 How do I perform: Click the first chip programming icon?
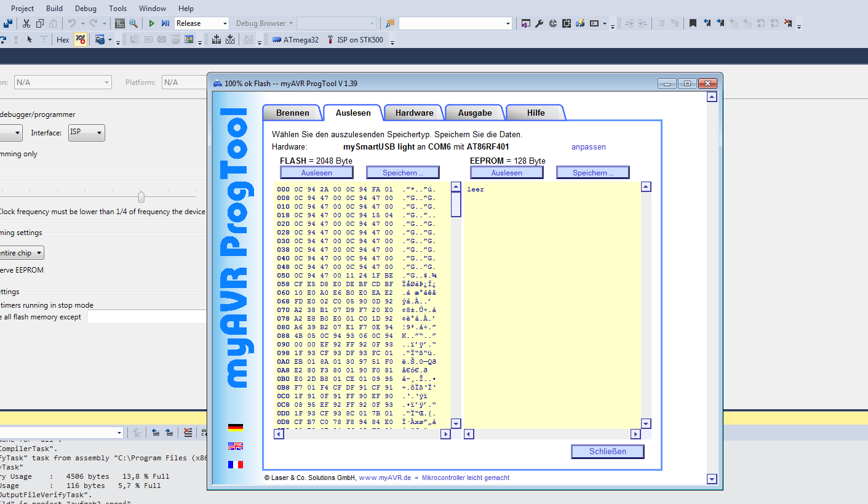coord(217,39)
